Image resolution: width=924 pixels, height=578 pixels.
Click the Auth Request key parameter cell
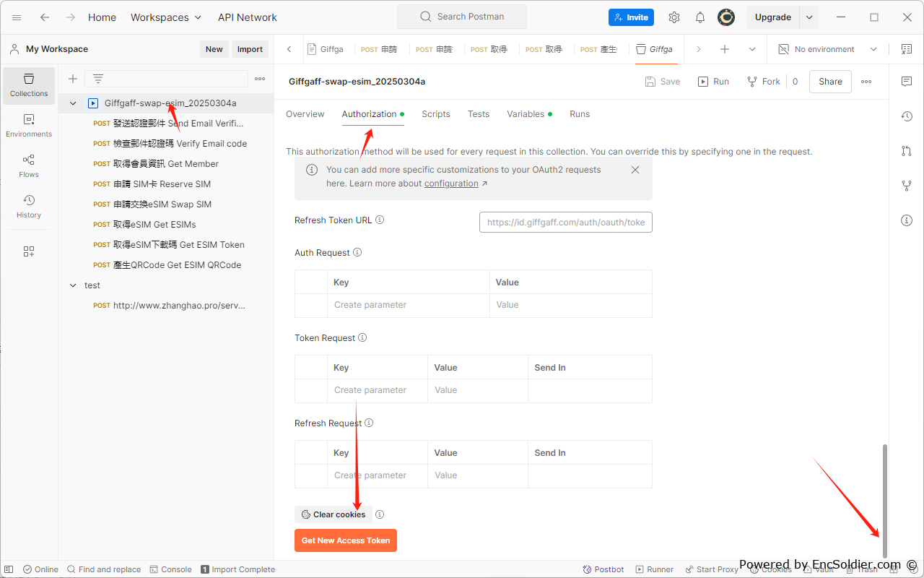[x=408, y=305]
